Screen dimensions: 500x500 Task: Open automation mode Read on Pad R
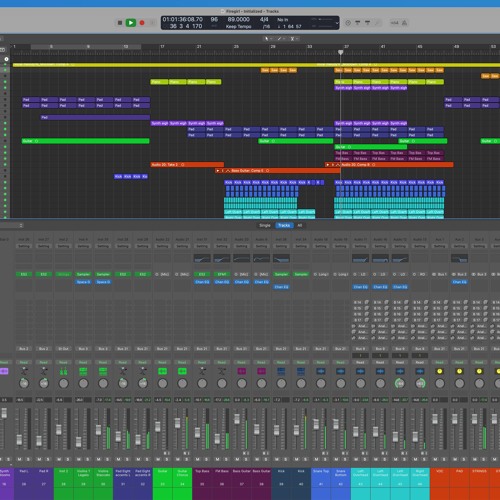click(x=44, y=362)
